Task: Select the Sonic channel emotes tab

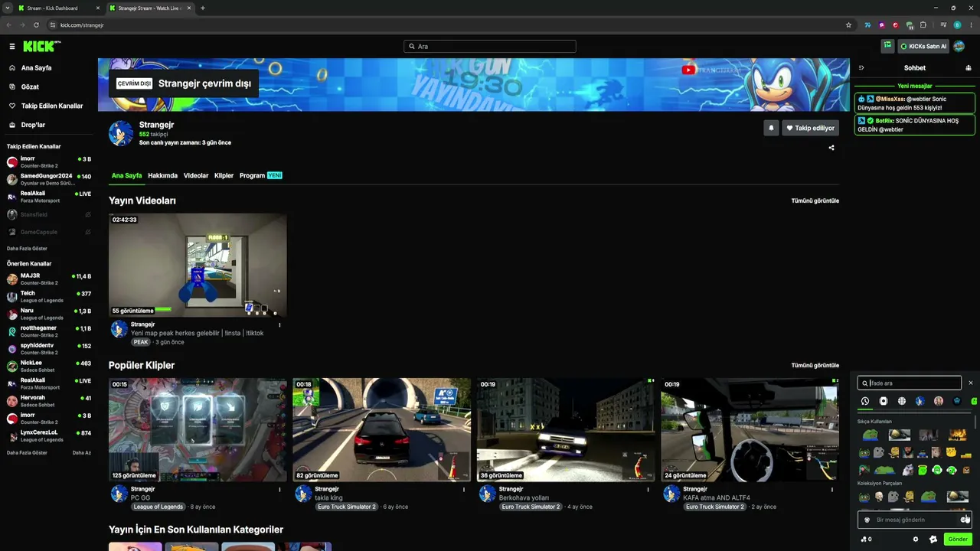Action: [x=920, y=401]
